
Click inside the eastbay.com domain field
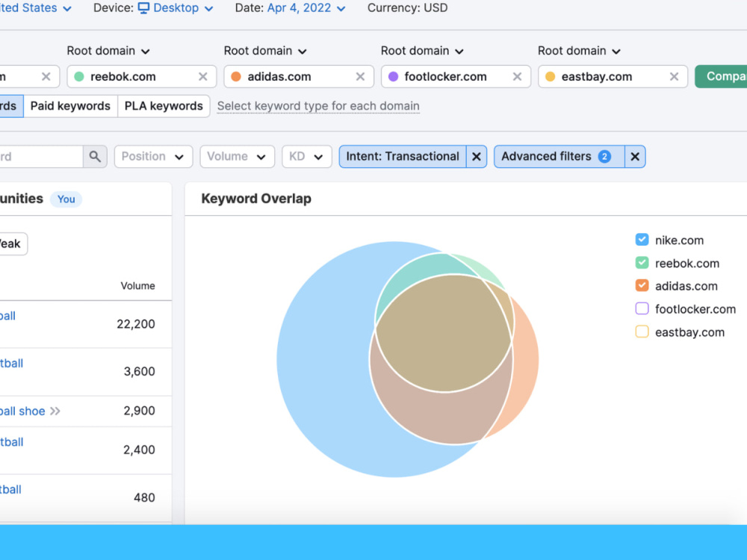tap(613, 77)
